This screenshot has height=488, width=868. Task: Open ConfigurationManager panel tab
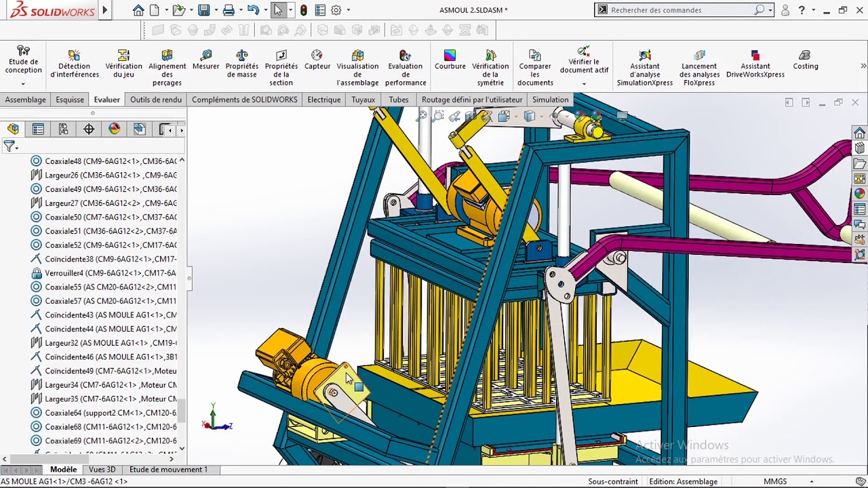point(63,129)
